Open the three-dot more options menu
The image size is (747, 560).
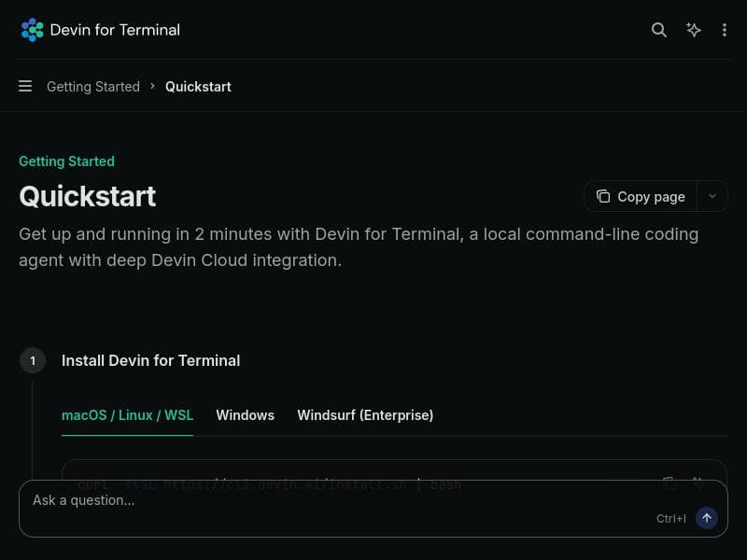(725, 30)
